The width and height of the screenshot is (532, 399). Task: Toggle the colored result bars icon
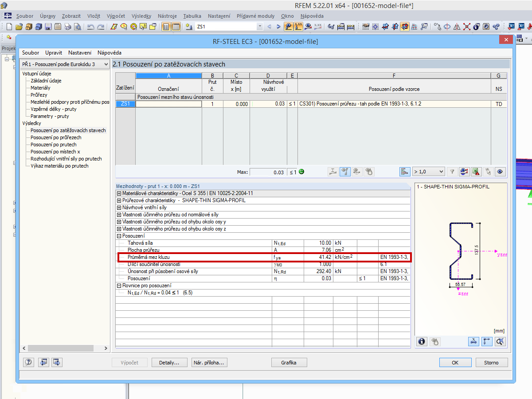click(x=404, y=172)
